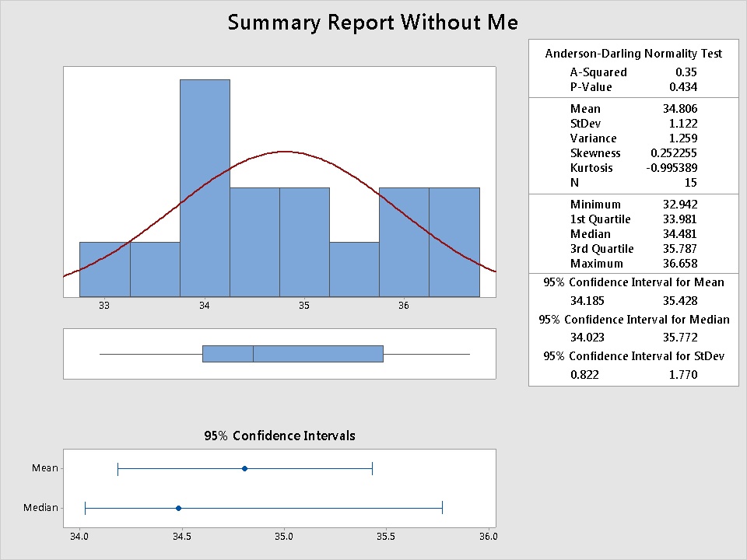Click the histogram x-axis label 35
Image resolution: width=747 pixels, height=560 pixels.
click(303, 306)
